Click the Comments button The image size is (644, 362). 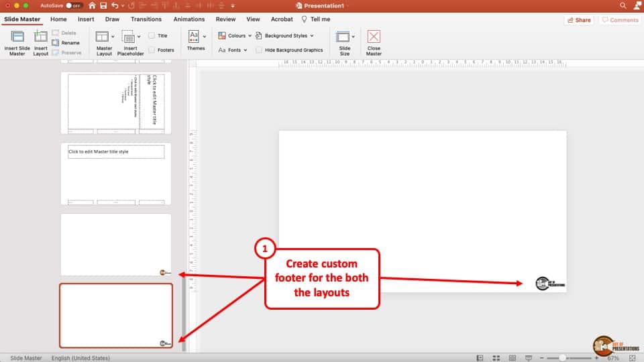(620, 19)
